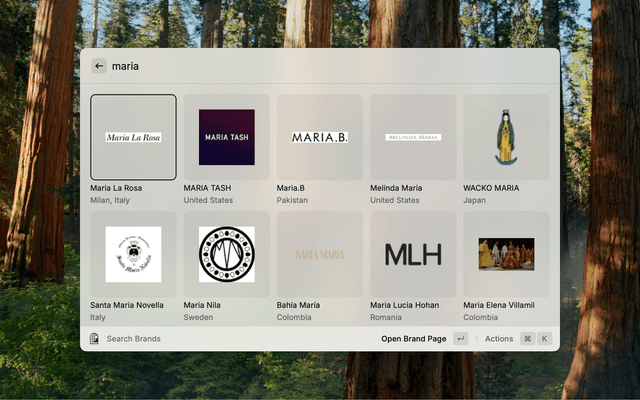This screenshot has width=640, height=400.
Task: Select the Maria.B brand logo tile
Action: 320,137
